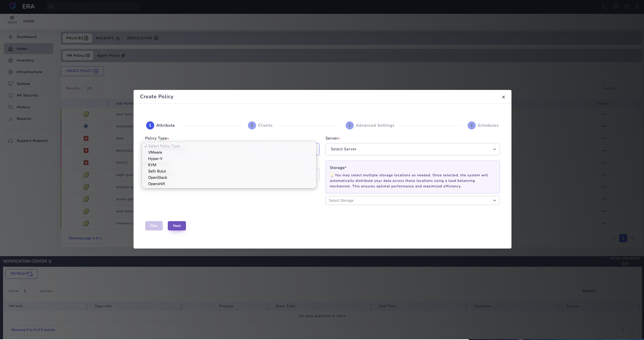Close the Create Policy dialog
The height and width of the screenshot is (340, 644).
tap(503, 97)
